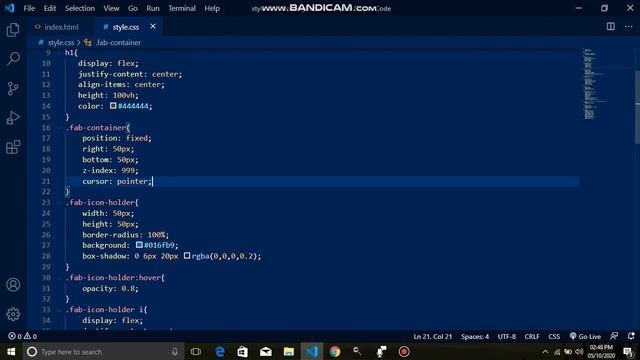
Task: Click the Windows taskbar search box
Action: [103, 351]
